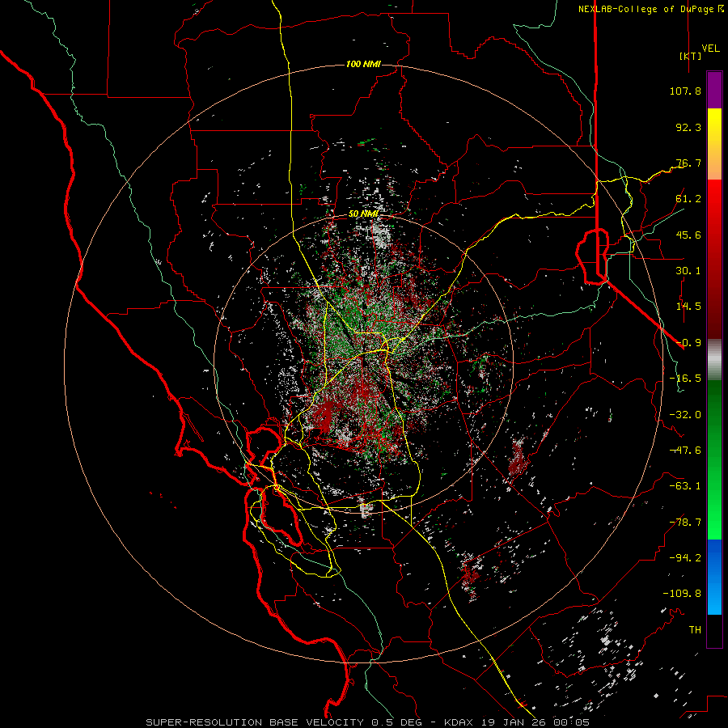Select the -63.1 scale value
728x728 pixels.
point(685,486)
